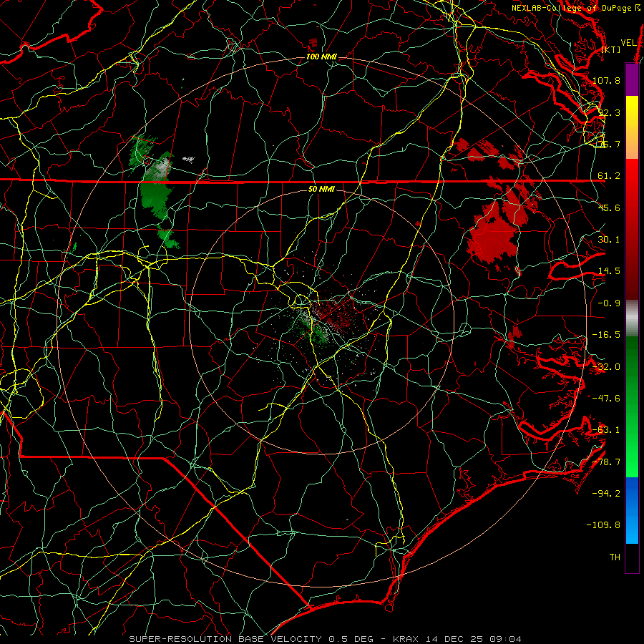644x644 pixels.
Task: Click the 14.5 legend value
Action: tap(609, 271)
